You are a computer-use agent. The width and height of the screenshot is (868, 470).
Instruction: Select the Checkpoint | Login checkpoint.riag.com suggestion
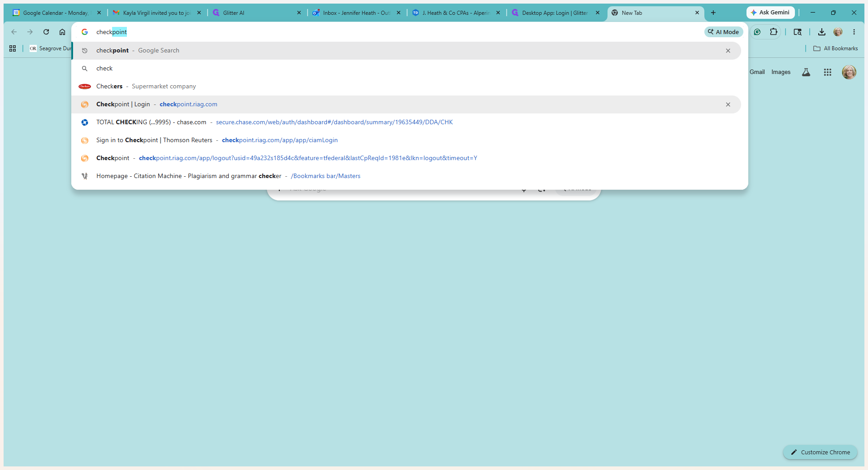(406, 104)
